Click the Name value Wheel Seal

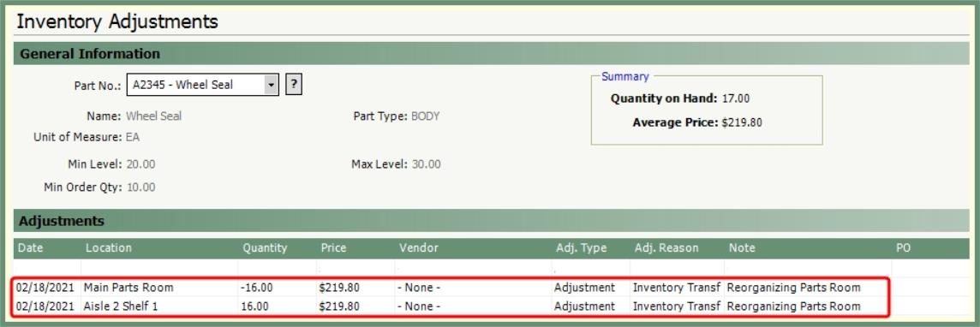tap(153, 116)
